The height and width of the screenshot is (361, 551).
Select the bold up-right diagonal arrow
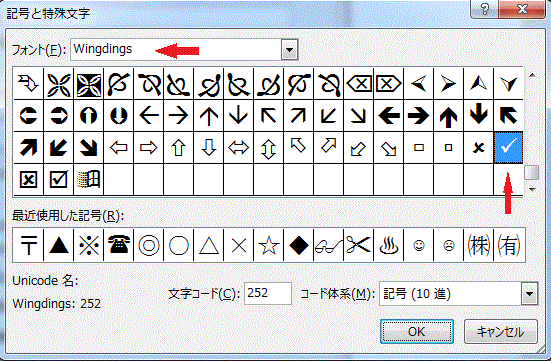(28, 148)
